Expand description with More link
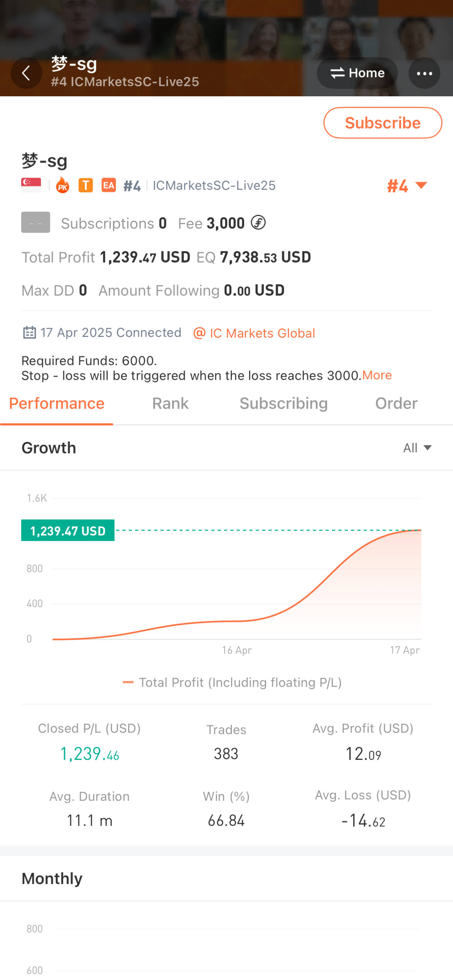The height and width of the screenshot is (980, 453). [377, 375]
